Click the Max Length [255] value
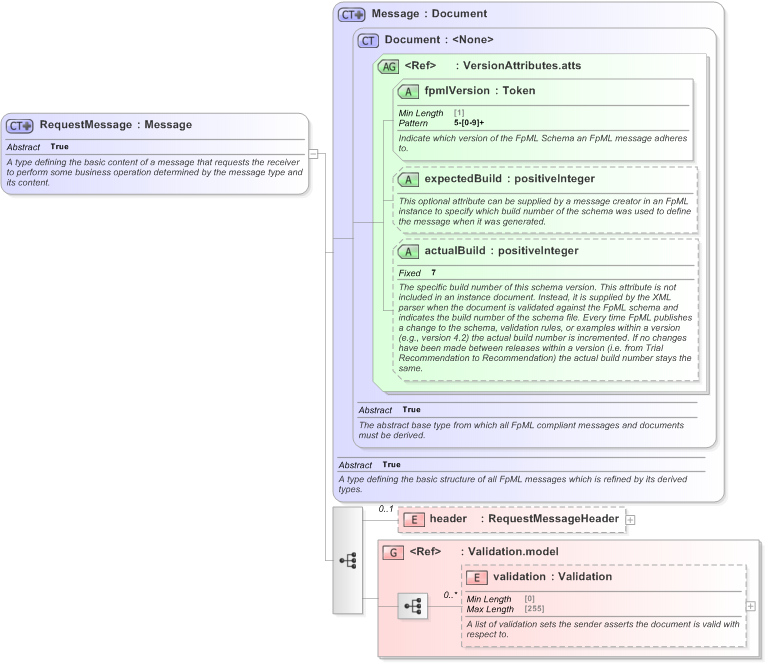This screenshot has height=663, width=765. tap(534, 609)
